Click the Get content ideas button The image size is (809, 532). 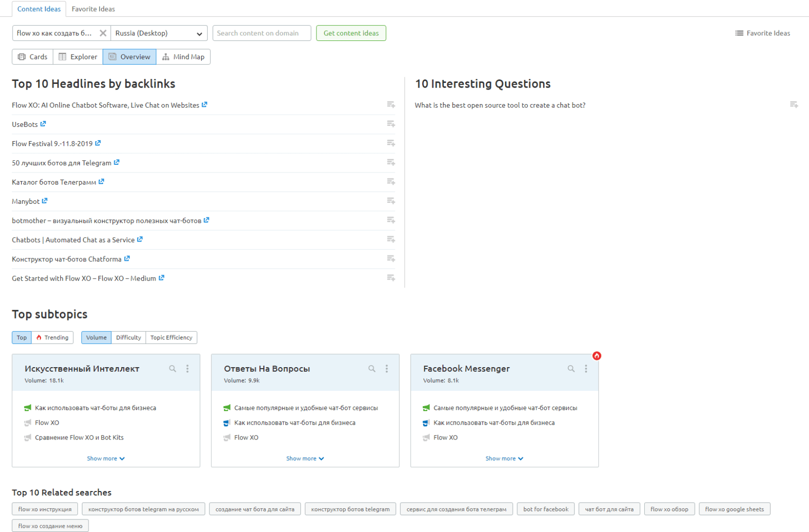point(351,33)
